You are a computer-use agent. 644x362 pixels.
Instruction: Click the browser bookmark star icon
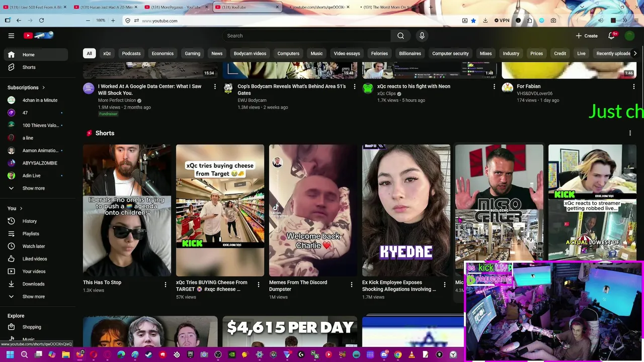pyautogui.click(x=473, y=21)
